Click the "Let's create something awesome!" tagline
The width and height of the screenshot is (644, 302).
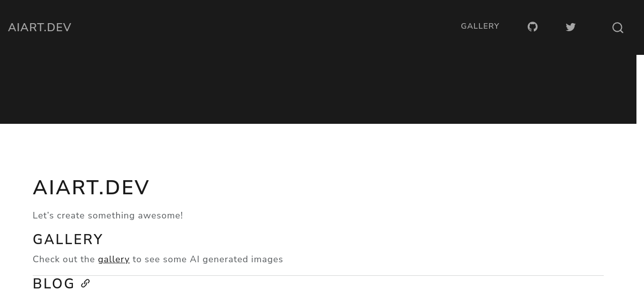tap(108, 215)
